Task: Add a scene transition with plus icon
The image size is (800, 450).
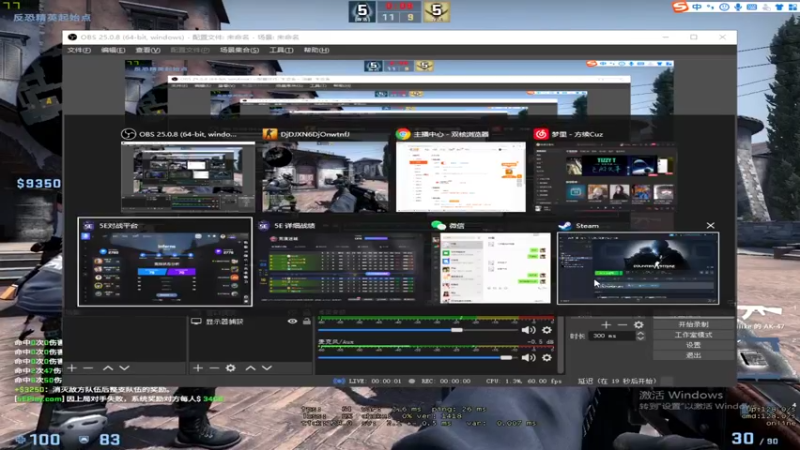Action: pos(606,324)
